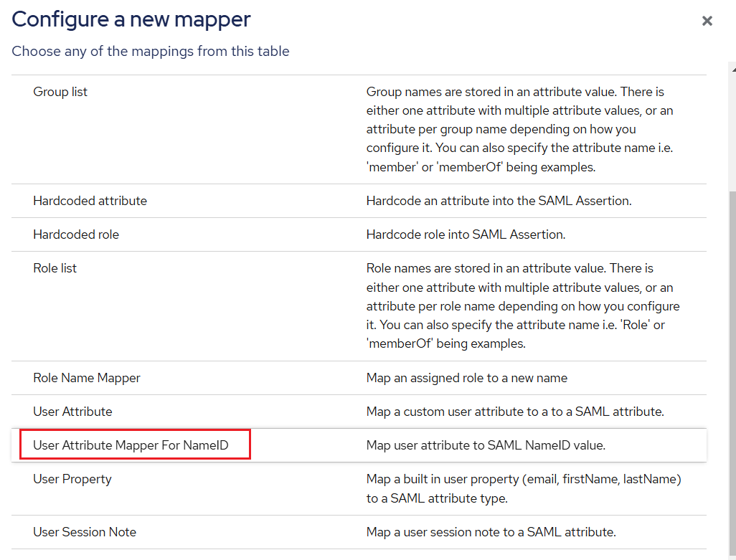736x560 pixels.
Task: Click 'Map a user session note' description
Action: [x=491, y=532]
